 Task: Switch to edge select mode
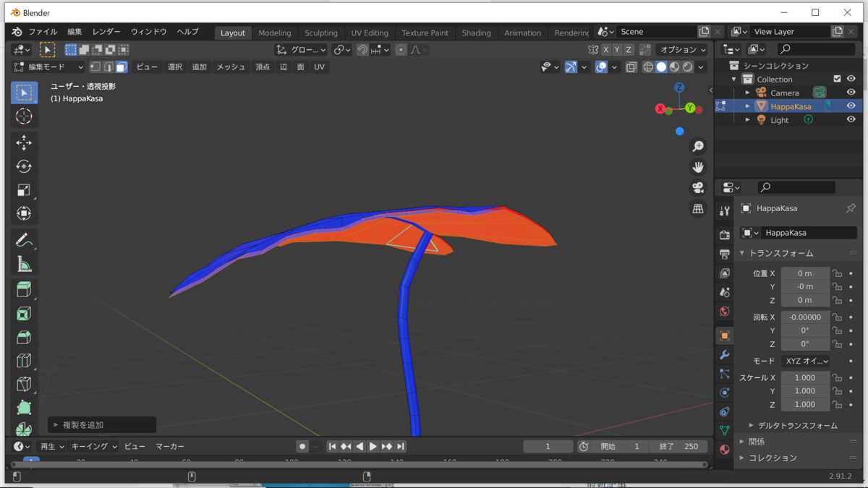pos(109,67)
